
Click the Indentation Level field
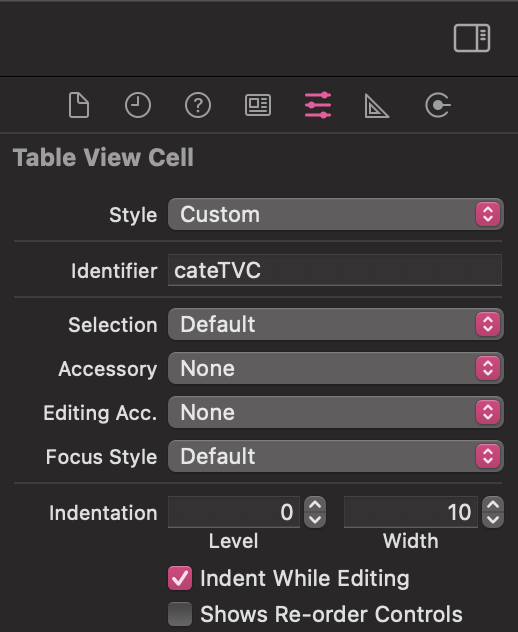tap(234, 512)
